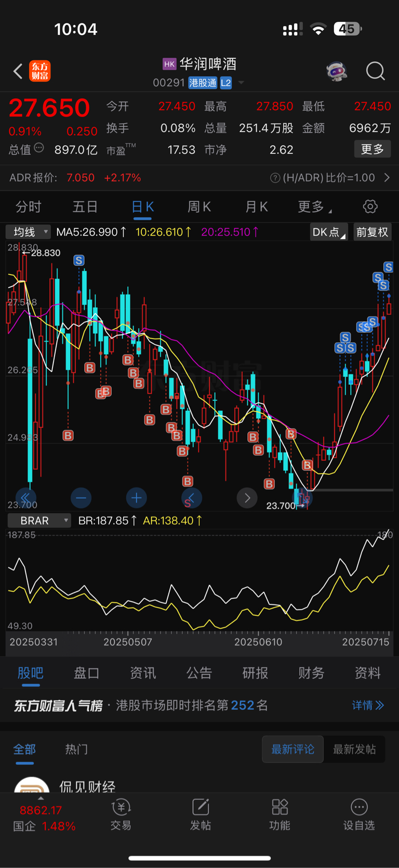Select the 热门 posts filter
399x868 pixels.
tap(76, 749)
